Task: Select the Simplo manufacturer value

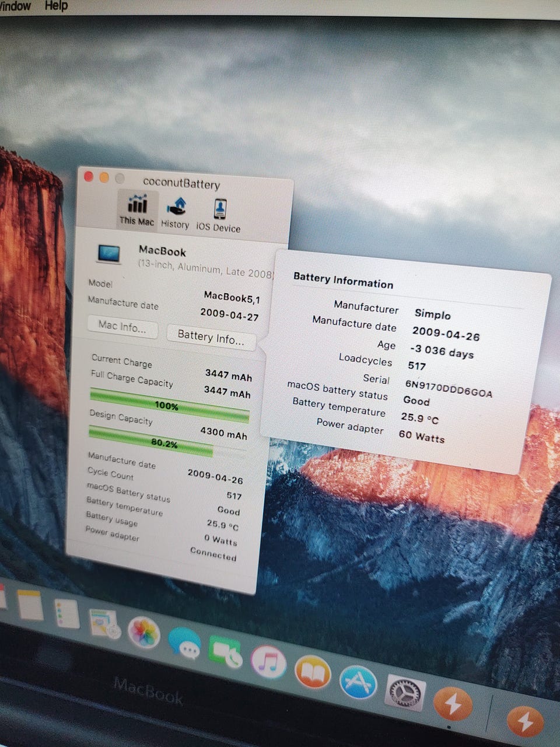Action: tap(433, 314)
